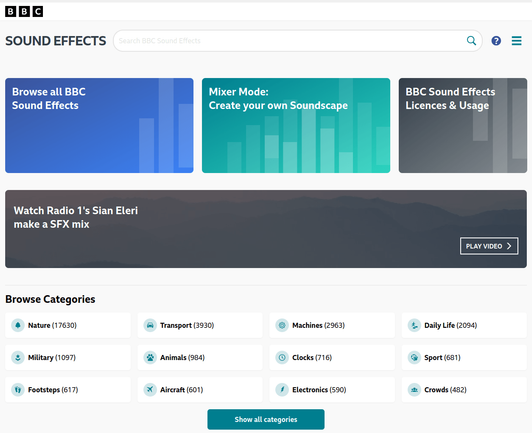
Task: Click the Nature tree icon
Action: (18, 325)
